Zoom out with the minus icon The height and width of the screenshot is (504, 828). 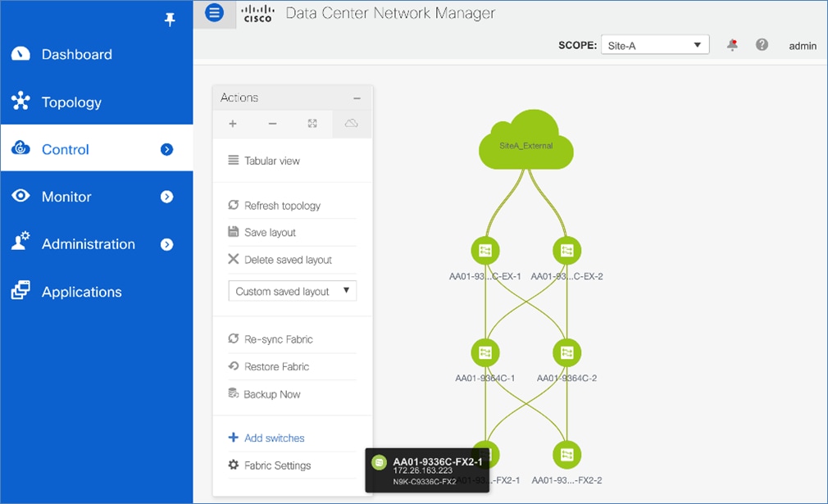pyautogui.click(x=272, y=124)
